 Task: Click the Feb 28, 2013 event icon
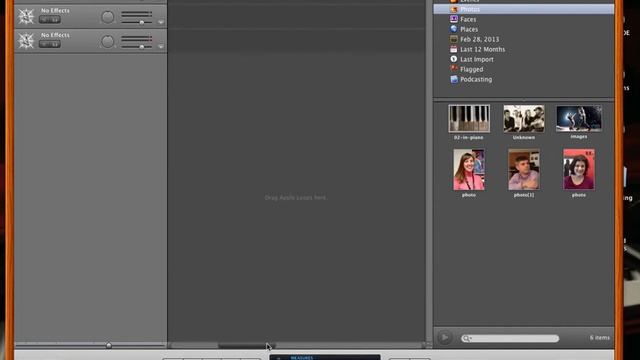pyautogui.click(x=454, y=39)
